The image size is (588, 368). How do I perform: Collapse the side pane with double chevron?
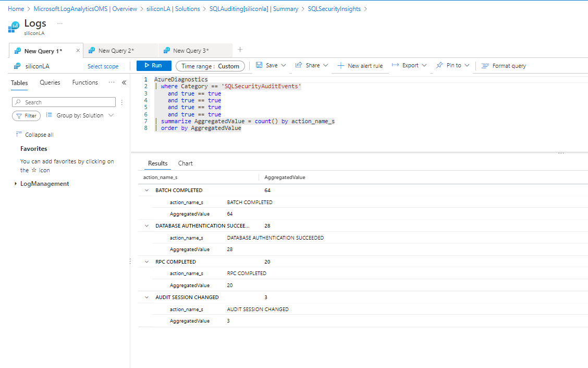pos(124,82)
